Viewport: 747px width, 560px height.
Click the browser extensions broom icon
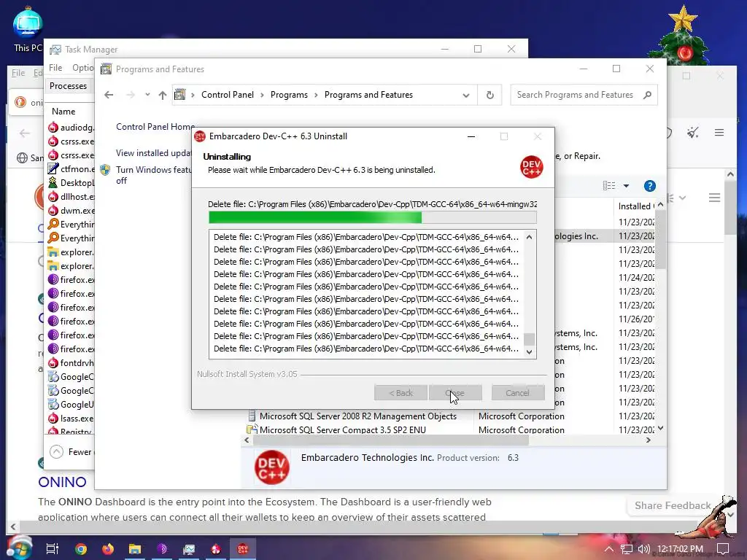(x=693, y=133)
